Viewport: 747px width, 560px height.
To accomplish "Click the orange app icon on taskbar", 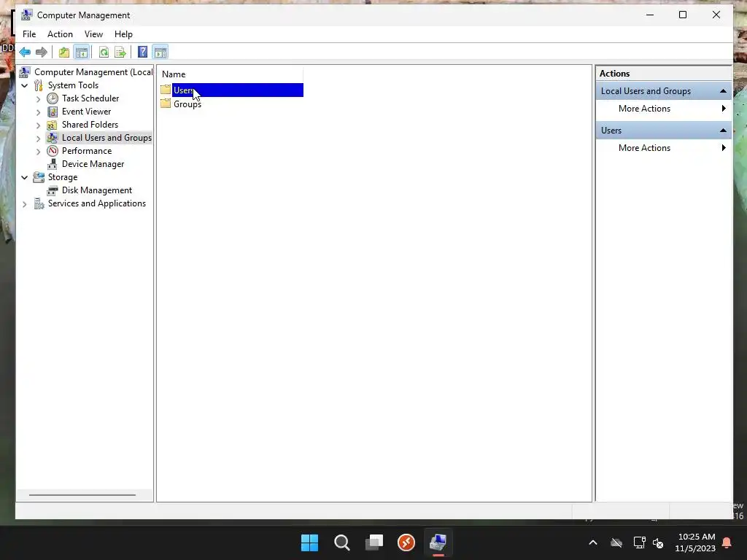I will click(x=406, y=542).
